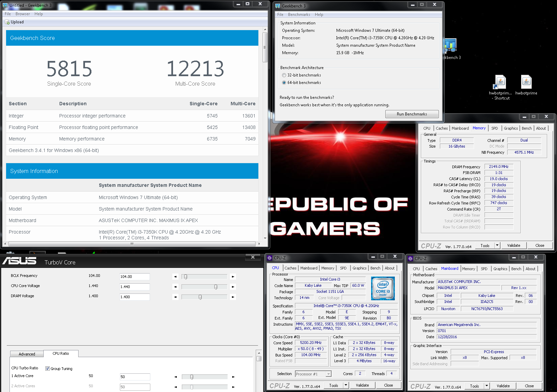Click the 5815 Single-Core Score value
Screen dimensions: 557x392
(69, 69)
